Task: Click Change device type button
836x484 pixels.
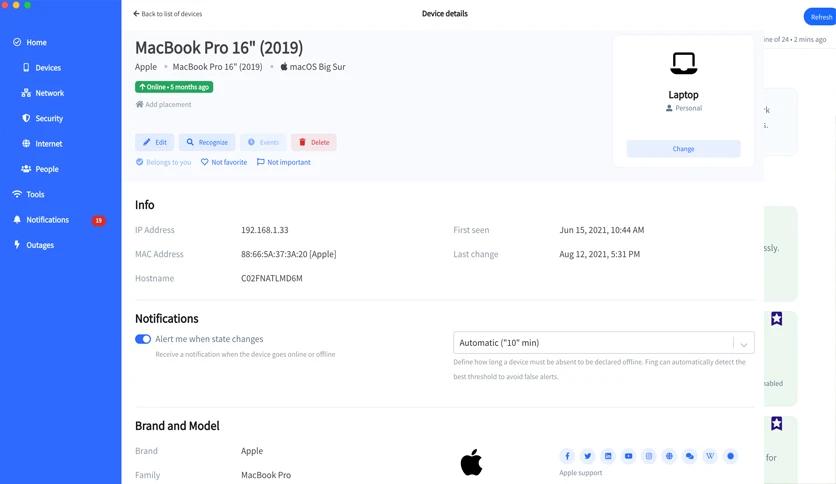Action: 684,149
